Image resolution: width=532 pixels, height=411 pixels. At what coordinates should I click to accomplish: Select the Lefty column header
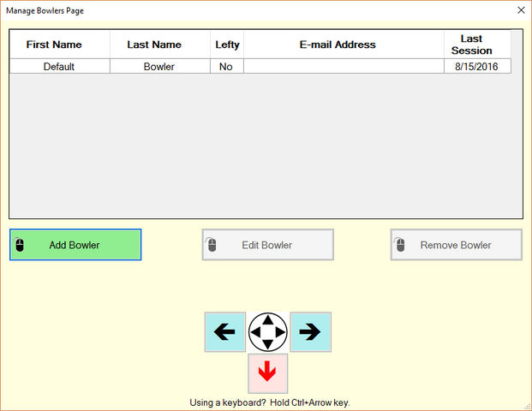point(227,45)
